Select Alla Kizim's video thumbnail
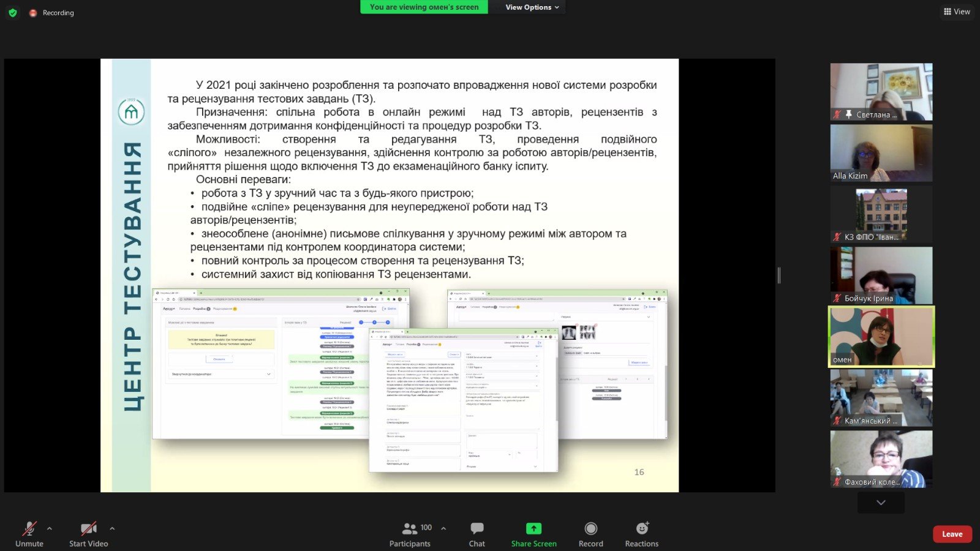 (x=881, y=153)
